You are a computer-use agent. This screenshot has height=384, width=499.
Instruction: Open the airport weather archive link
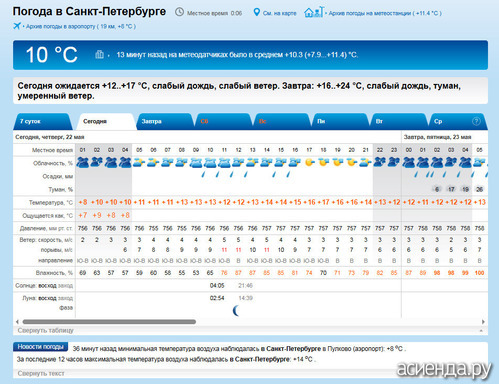pos(79,26)
